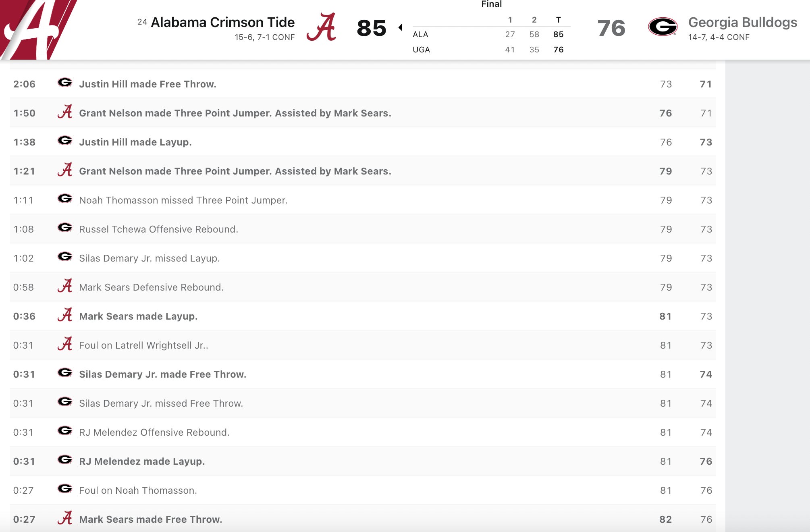This screenshot has height=532, width=810.
Task: Click the ALA row in the linescore
Action: [x=420, y=35]
